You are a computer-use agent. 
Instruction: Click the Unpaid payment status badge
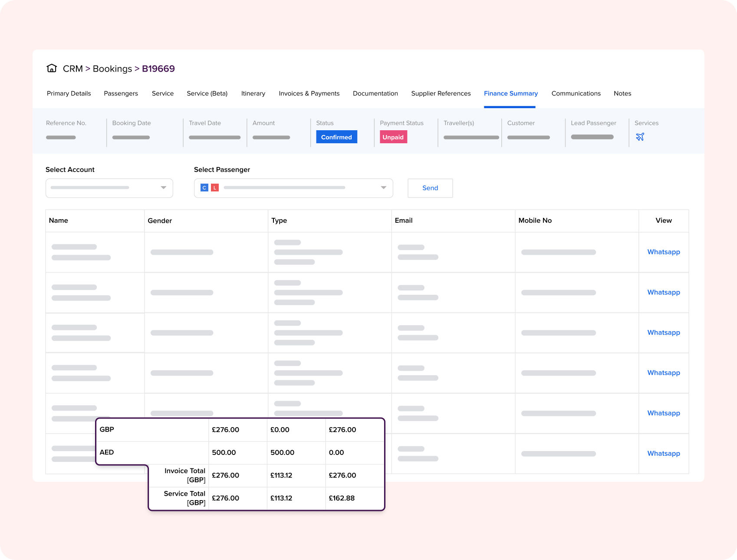pos(393,137)
